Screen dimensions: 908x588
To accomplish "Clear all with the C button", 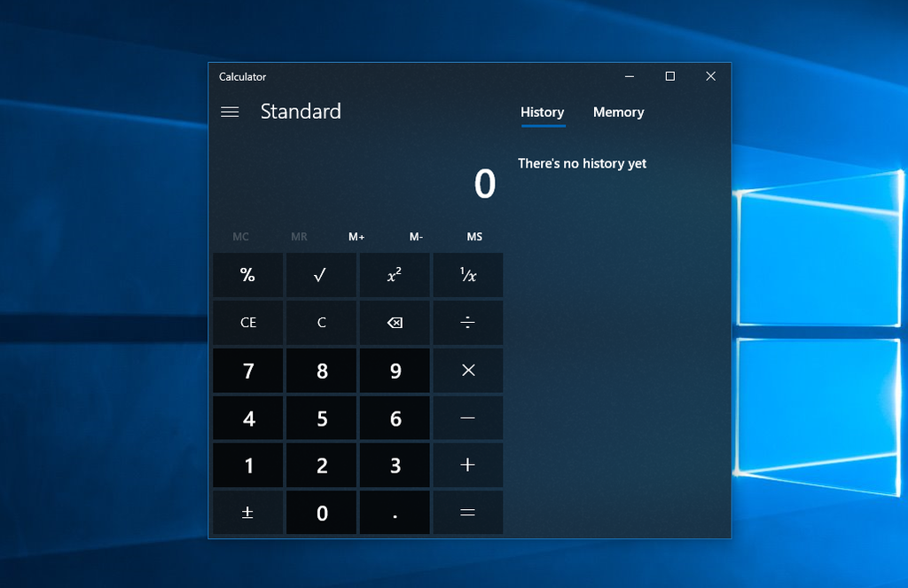I will (320, 323).
